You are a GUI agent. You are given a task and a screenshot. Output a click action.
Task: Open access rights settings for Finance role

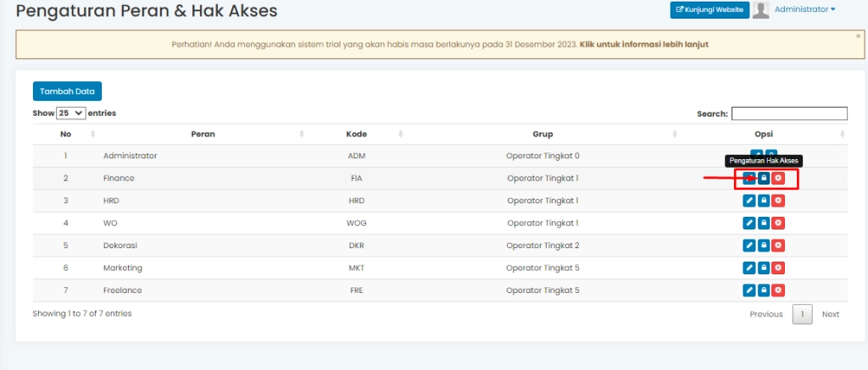(764, 179)
